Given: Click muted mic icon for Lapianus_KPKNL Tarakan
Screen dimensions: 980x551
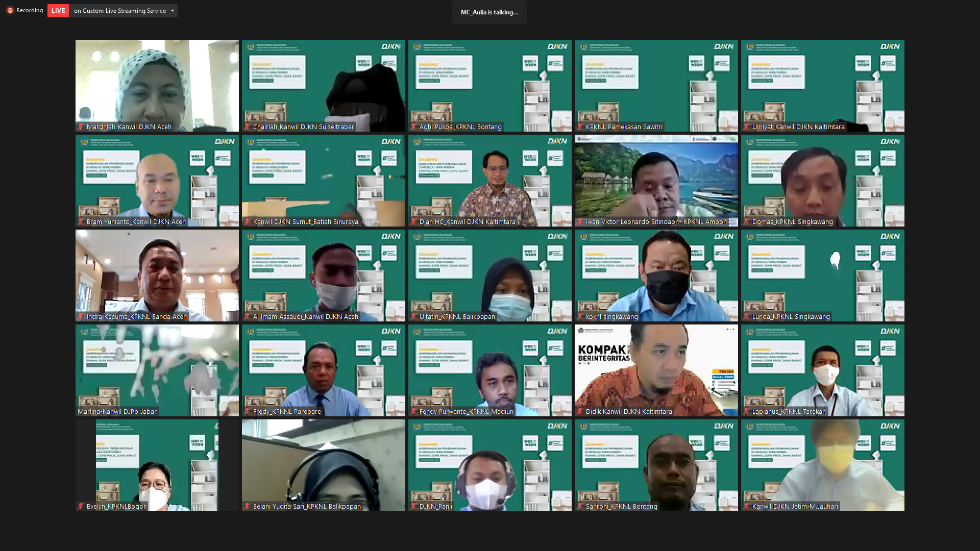Looking at the screenshot, I should tap(746, 412).
